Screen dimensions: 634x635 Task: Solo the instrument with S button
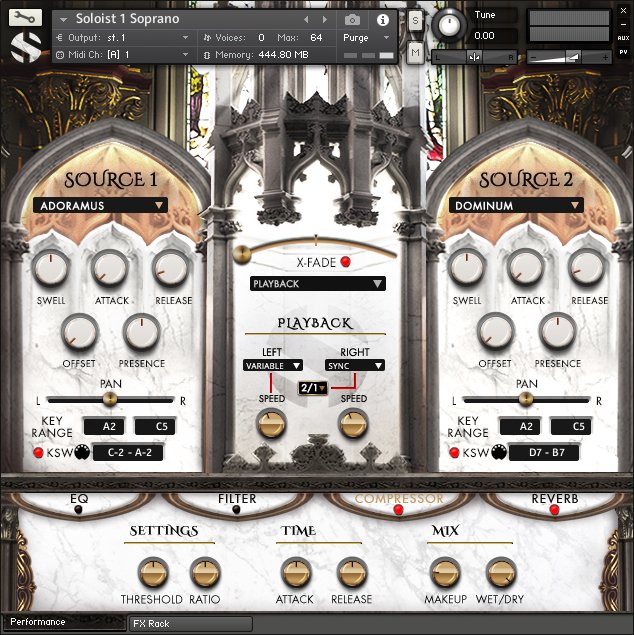(x=416, y=20)
